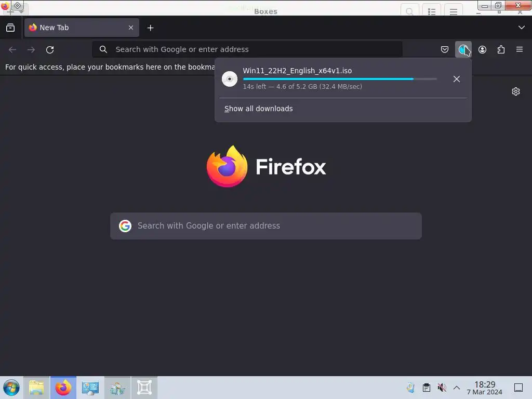Viewport: 532px width, 399px height.
Task: Go back one page
Action: 12,49
